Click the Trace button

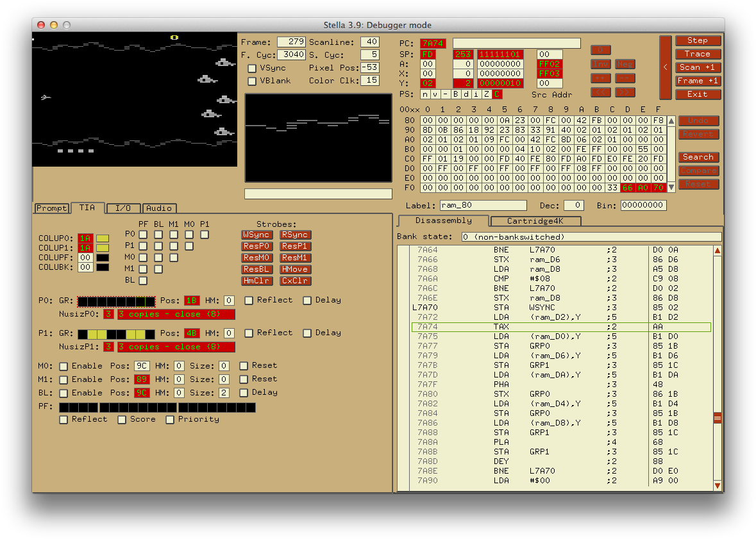tap(697, 54)
